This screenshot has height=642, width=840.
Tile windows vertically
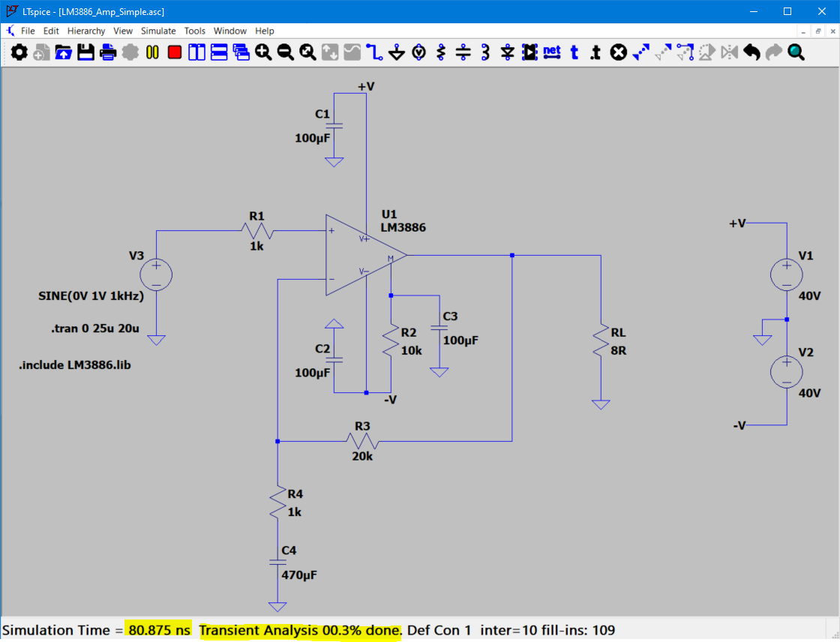coord(196,52)
